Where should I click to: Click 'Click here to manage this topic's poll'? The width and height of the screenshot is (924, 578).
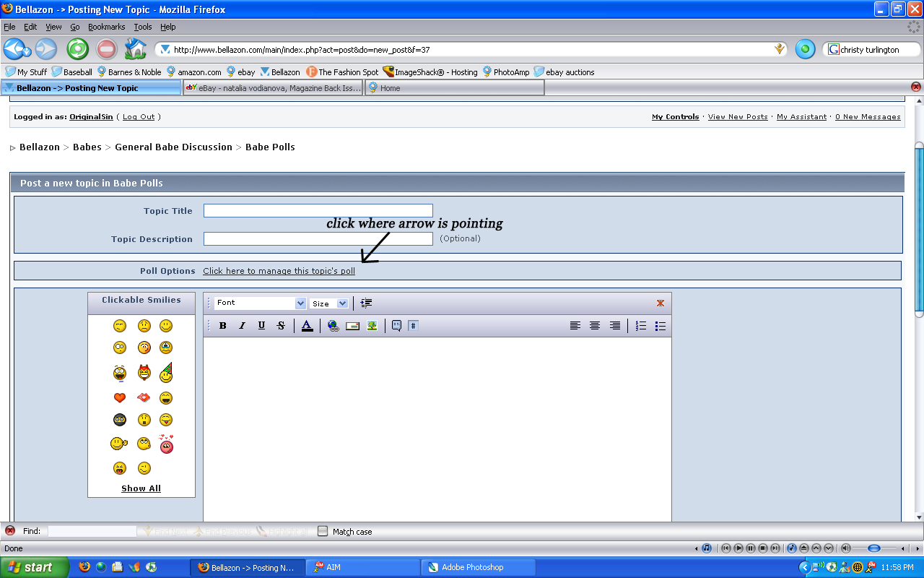pyautogui.click(x=279, y=271)
